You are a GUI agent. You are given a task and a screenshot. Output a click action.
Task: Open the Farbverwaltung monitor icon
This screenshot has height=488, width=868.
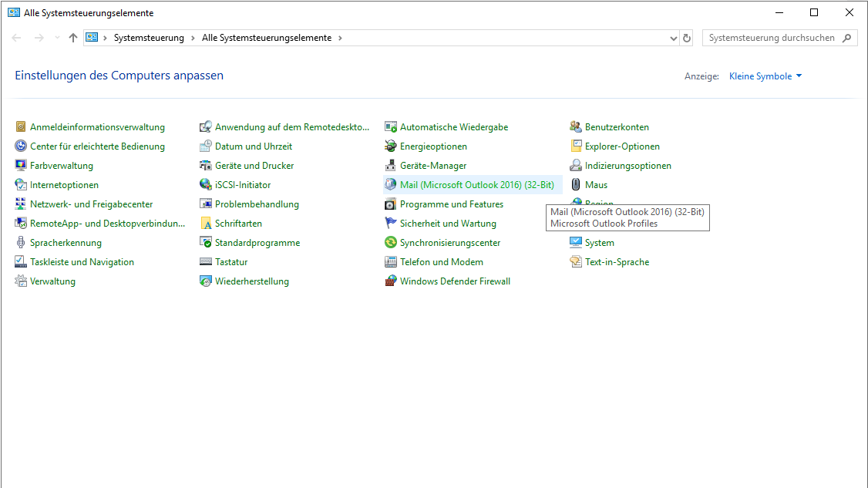(x=21, y=166)
